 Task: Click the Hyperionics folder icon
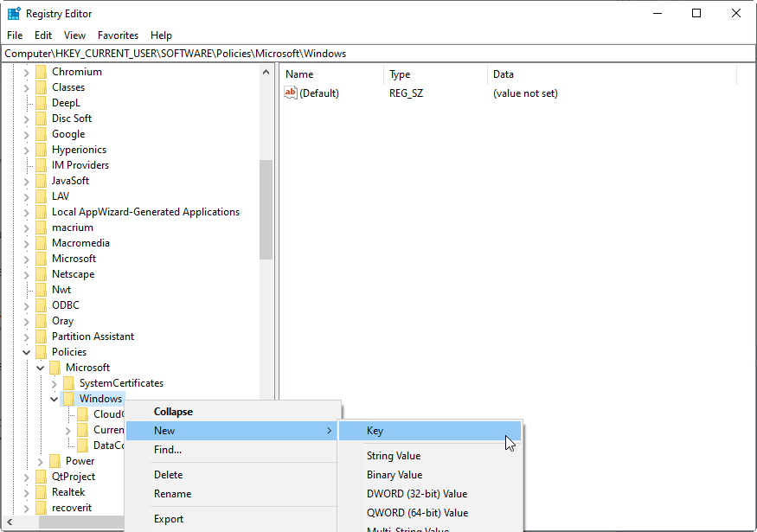(x=41, y=150)
